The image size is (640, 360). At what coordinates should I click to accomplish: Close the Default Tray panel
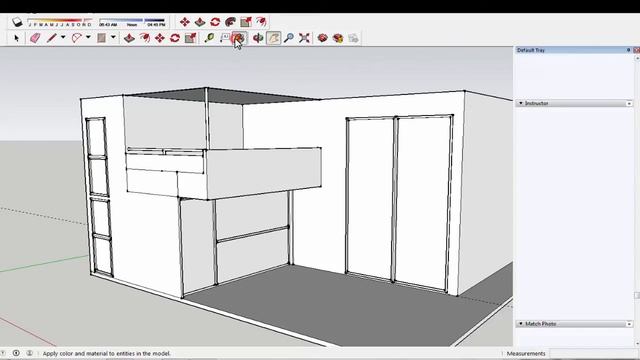pos(637,50)
